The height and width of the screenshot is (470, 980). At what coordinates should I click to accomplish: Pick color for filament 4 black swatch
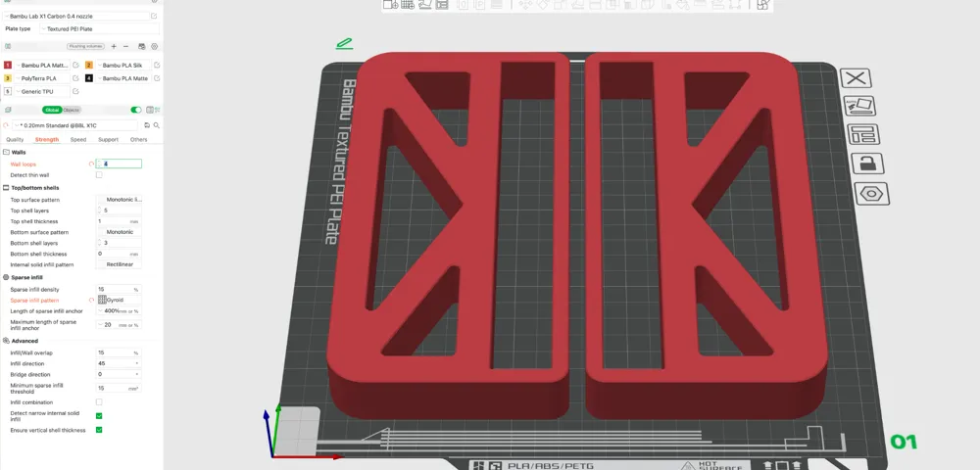tap(89, 78)
